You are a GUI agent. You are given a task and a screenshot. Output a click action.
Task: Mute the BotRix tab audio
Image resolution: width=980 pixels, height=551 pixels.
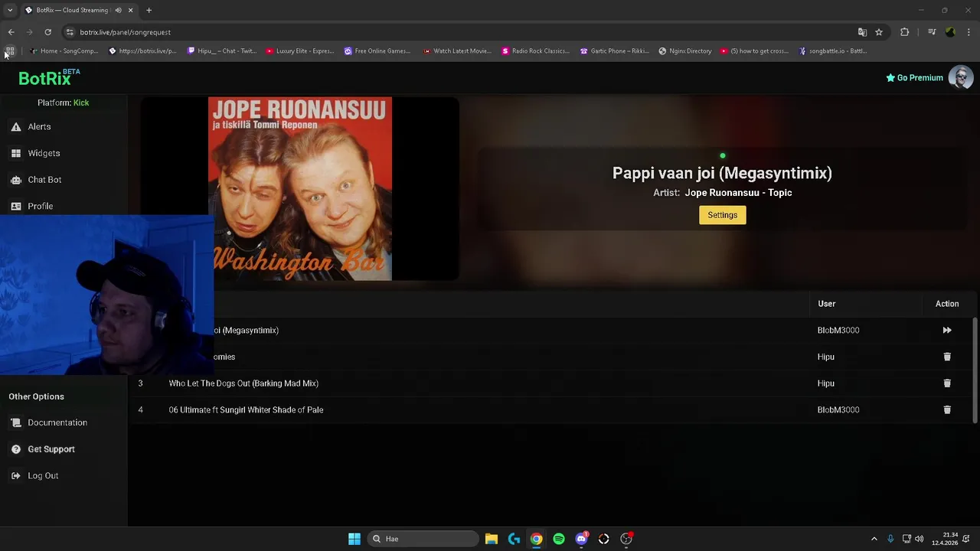[x=118, y=10]
